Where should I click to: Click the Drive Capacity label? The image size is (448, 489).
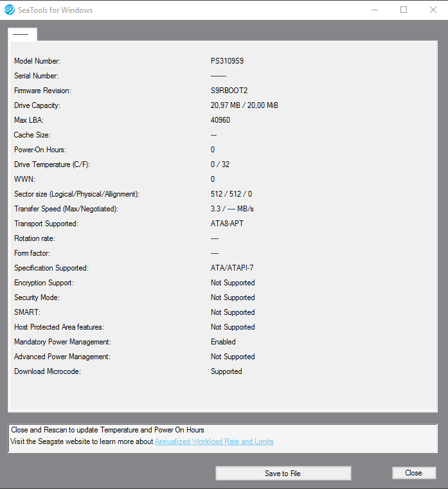37,105
